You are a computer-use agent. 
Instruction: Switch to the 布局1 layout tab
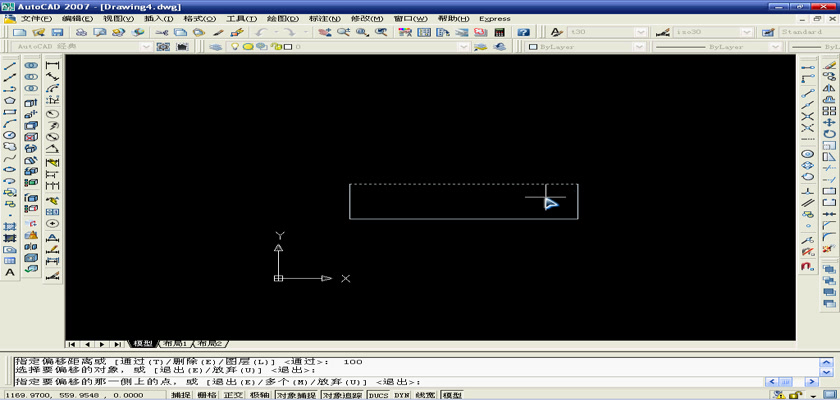tap(175, 343)
